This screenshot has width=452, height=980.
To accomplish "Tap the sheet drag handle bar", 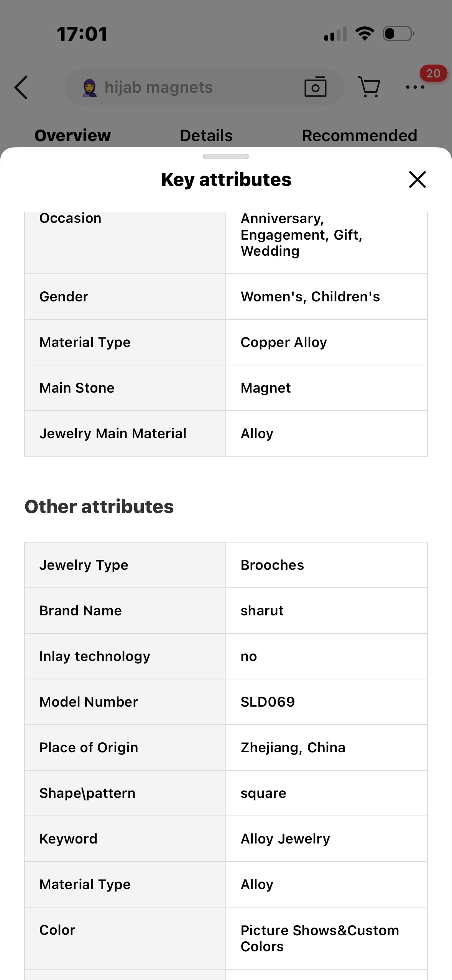I will [x=226, y=156].
